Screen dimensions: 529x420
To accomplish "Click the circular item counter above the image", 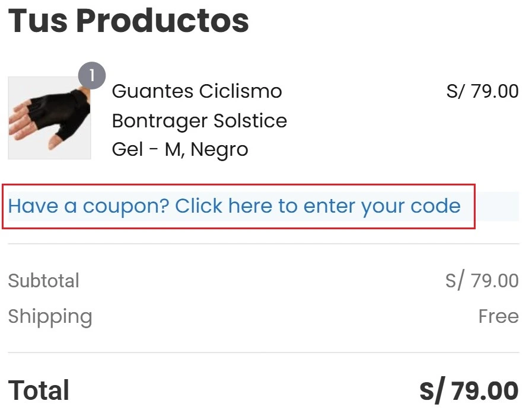I will (92, 75).
